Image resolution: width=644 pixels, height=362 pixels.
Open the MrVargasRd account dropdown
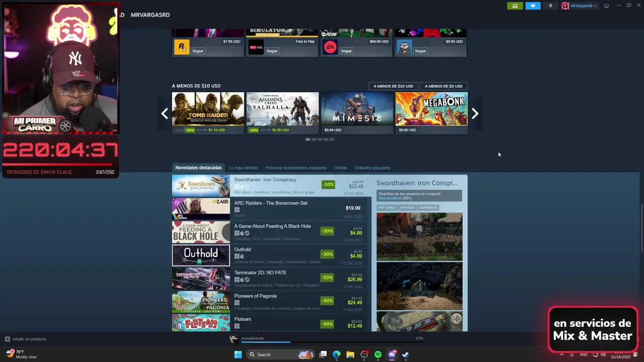580,6
